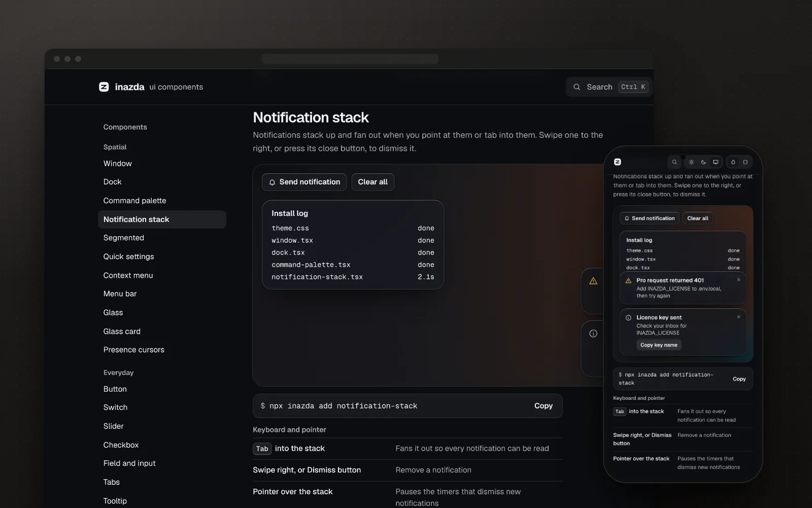812x508 pixels.
Task: Click the info circle notification icon in the desktop window
Action: [593, 334]
